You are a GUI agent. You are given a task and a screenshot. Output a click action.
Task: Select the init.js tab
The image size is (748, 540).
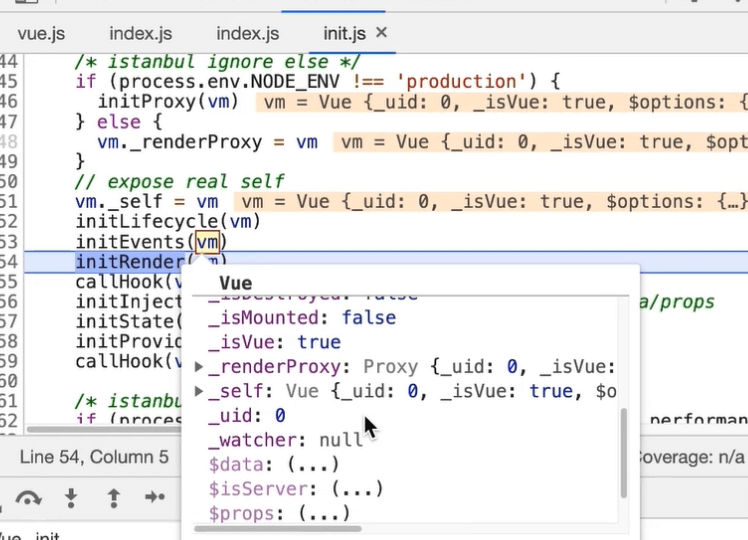pos(344,34)
